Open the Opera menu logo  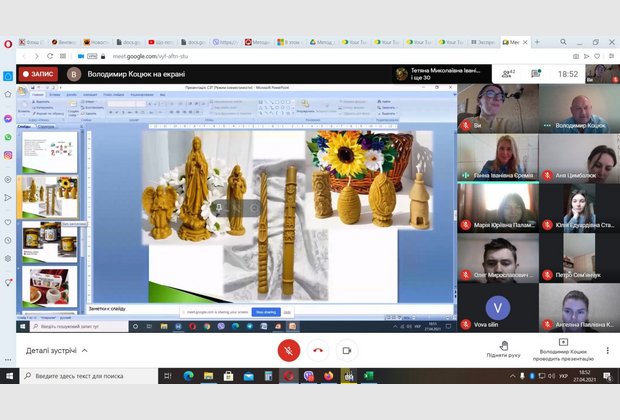point(8,44)
